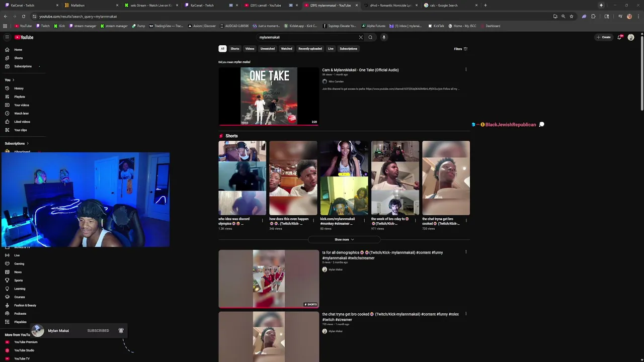Open a new browser tab

[x=485, y=5]
